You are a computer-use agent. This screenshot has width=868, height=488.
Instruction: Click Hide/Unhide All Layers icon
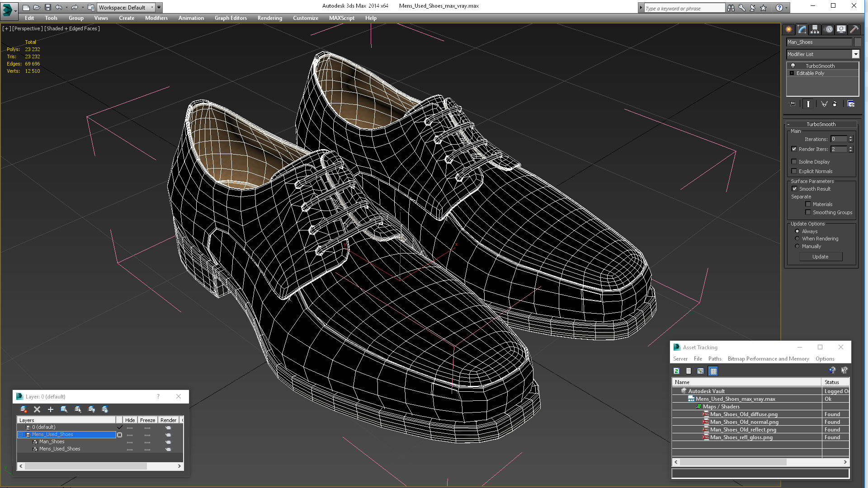click(91, 409)
